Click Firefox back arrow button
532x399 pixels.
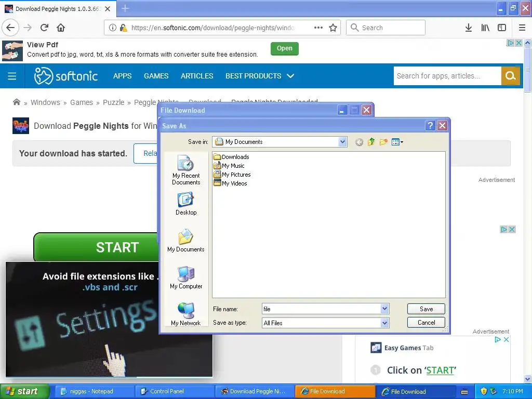tap(10, 28)
